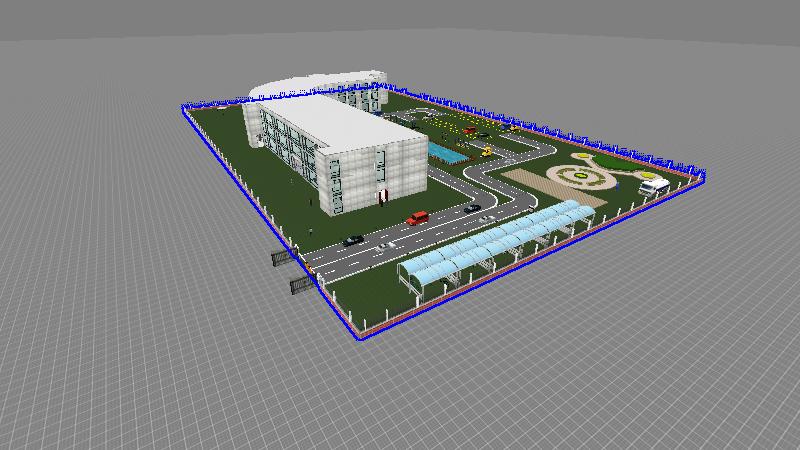Click the red entrance door of the building

(382, 195)
